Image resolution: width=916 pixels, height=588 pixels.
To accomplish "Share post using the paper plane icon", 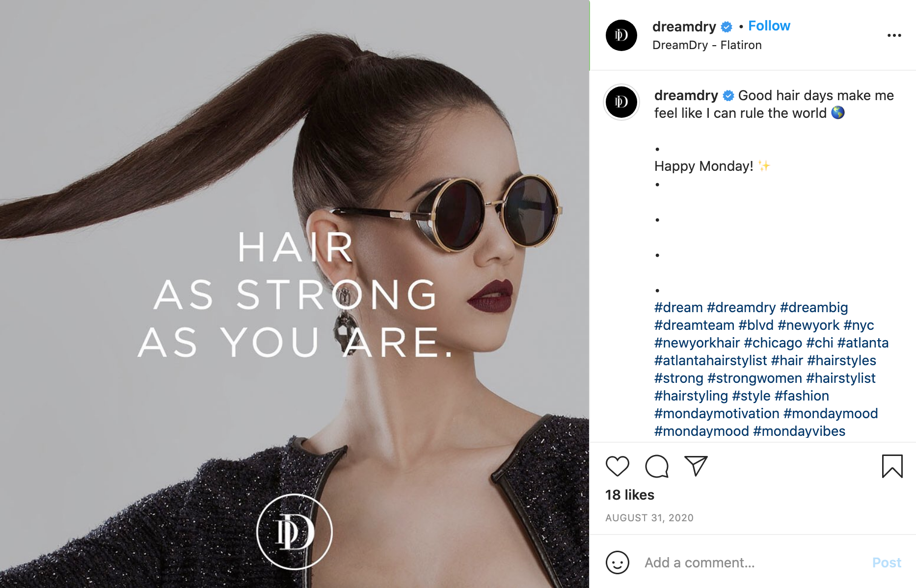I will (x=696, y=466).
